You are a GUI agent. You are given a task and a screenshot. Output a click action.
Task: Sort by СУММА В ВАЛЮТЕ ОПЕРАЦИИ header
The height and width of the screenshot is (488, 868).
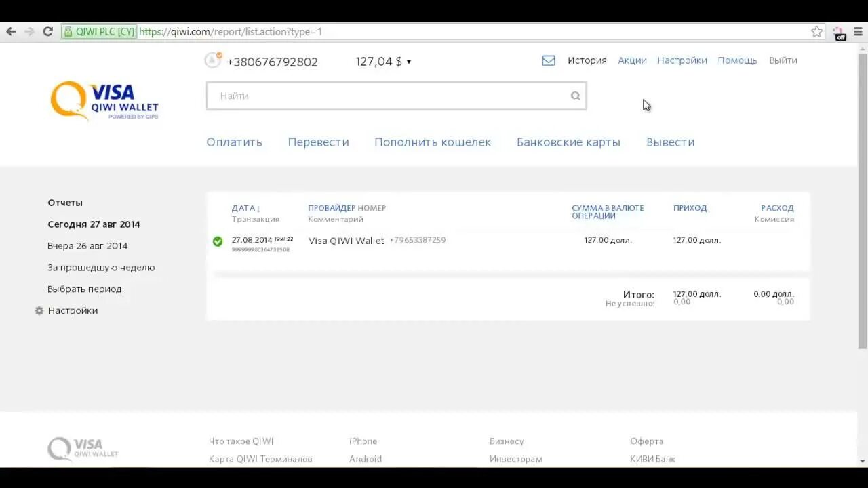coord(608,211)
